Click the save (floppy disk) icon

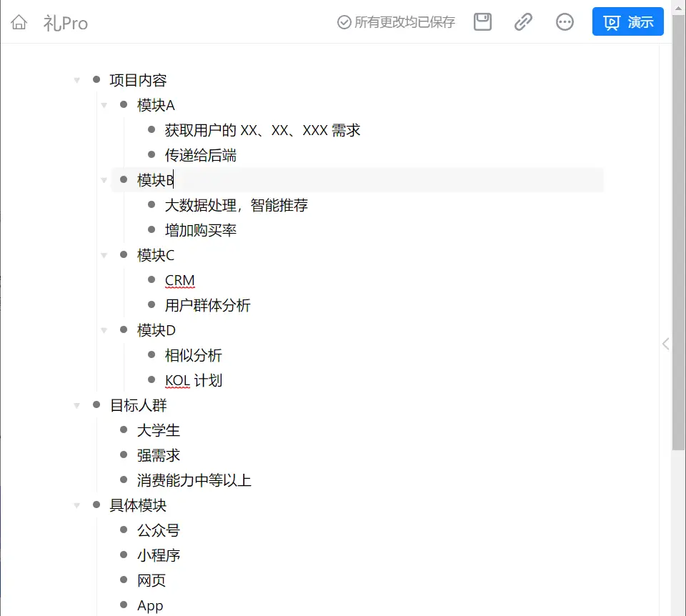[x=482, y=21]
